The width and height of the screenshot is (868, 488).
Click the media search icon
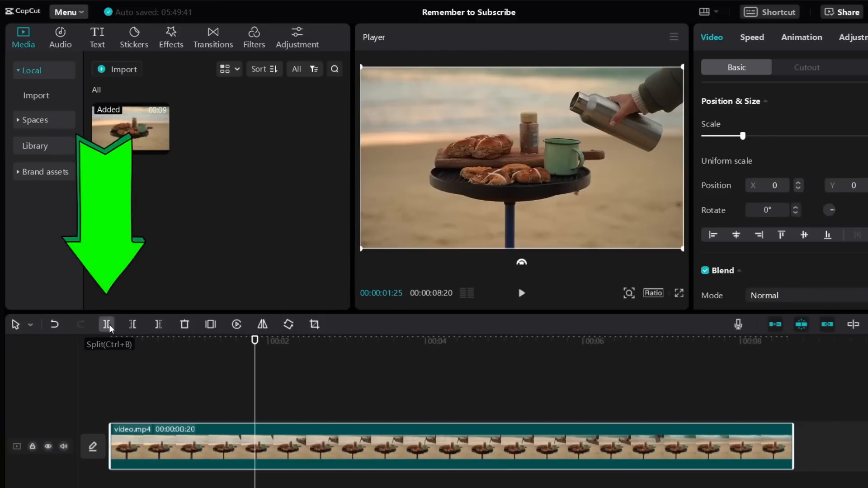(x=335, y=69)
